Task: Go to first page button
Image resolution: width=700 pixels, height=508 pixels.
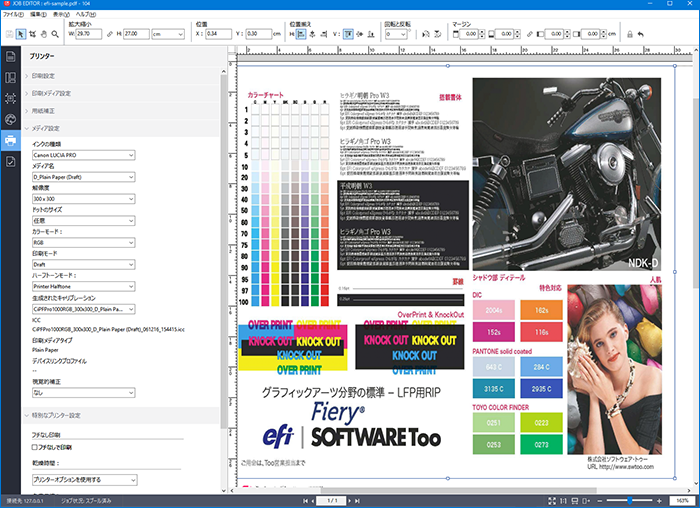Action: (x=305, y=501)
